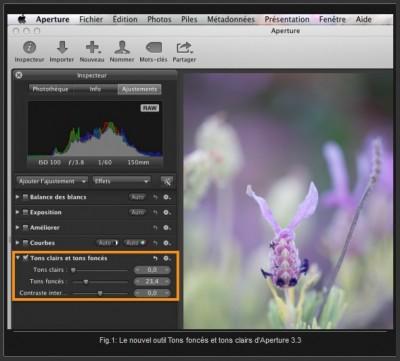Click the second Auto Courbes button
The image size is (400, 361).
(135, 243)
